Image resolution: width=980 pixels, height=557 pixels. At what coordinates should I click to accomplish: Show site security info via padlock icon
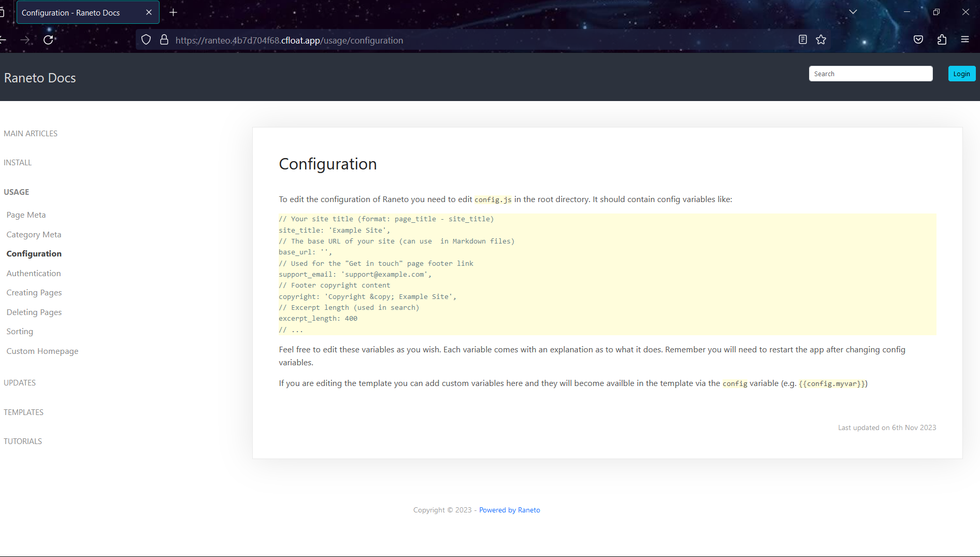pyautogui.click(x=164, y=40)
